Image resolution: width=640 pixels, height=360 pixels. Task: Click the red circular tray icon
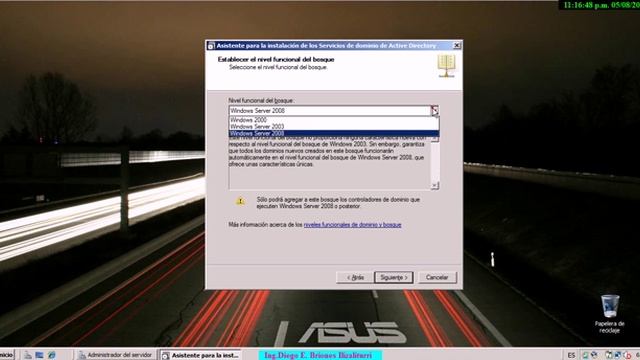pos(627,356)
